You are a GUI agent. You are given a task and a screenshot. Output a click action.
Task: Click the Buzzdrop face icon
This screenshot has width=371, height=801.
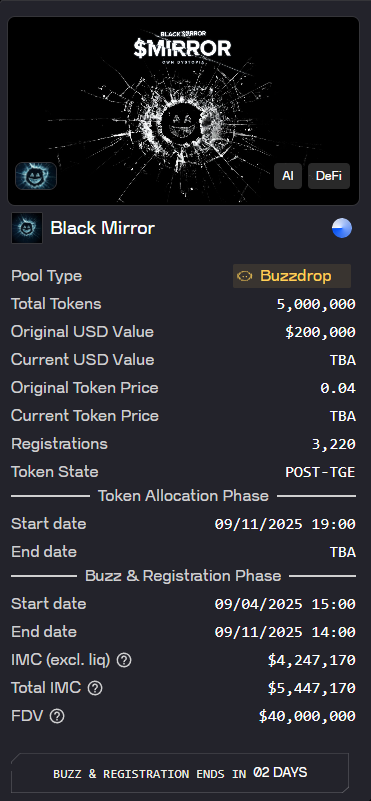[x=245, y=276]
